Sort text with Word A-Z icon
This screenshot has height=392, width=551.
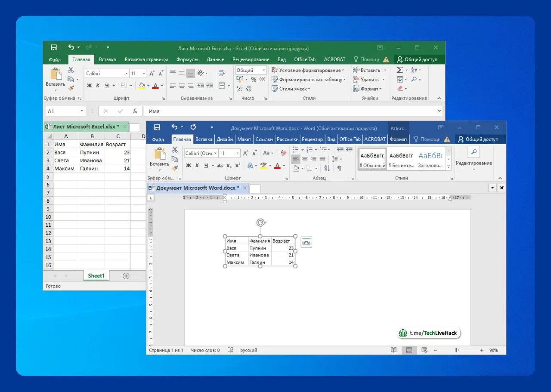tap(327, 168)
